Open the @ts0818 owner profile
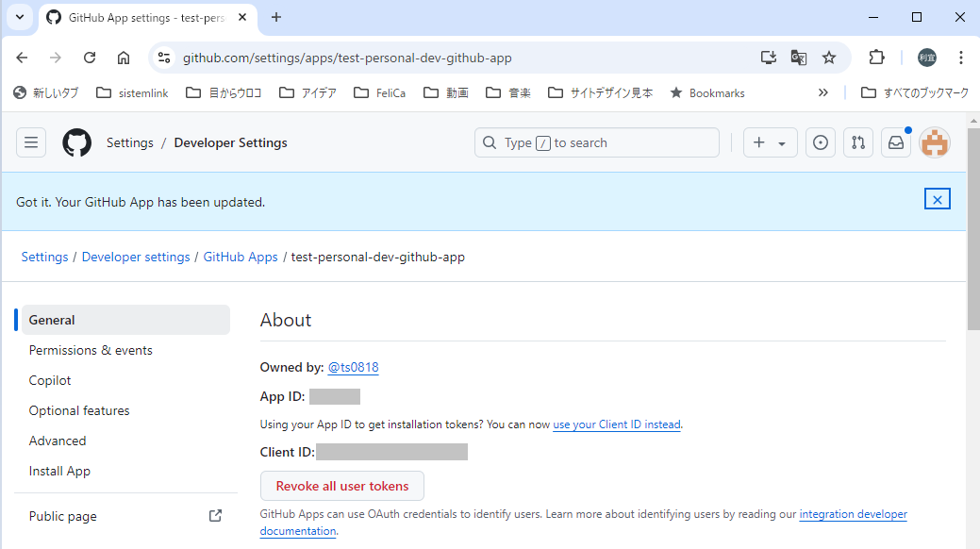Image resolution: width=980 pixels, height=549 pixels. point(353,367)
